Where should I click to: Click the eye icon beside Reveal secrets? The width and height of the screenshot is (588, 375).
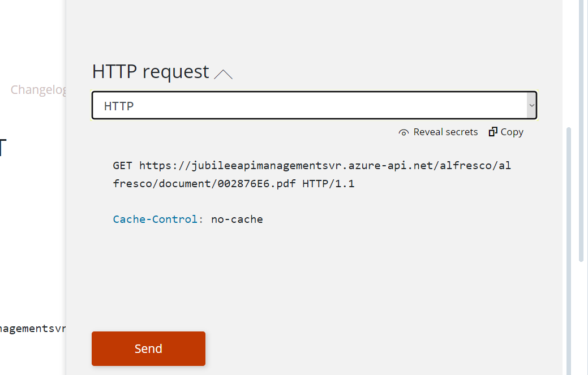point(404,132)
